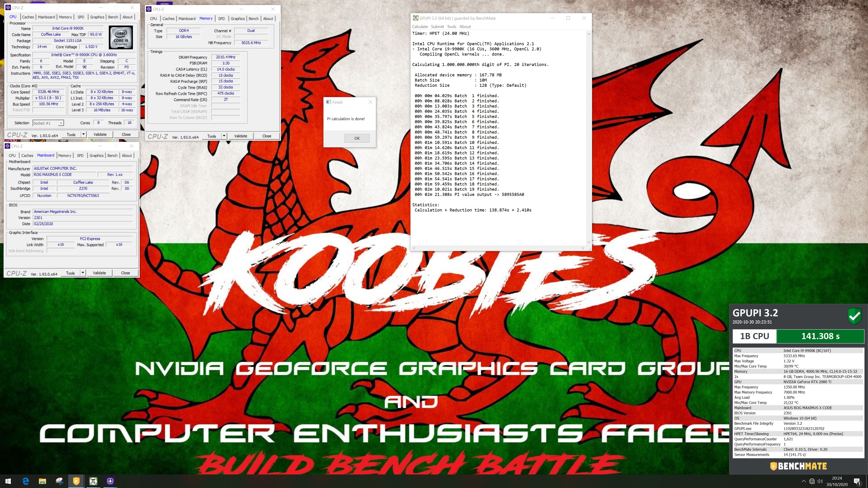Open About menu in GPUPI
868x488 pixels.
(465, 27)
